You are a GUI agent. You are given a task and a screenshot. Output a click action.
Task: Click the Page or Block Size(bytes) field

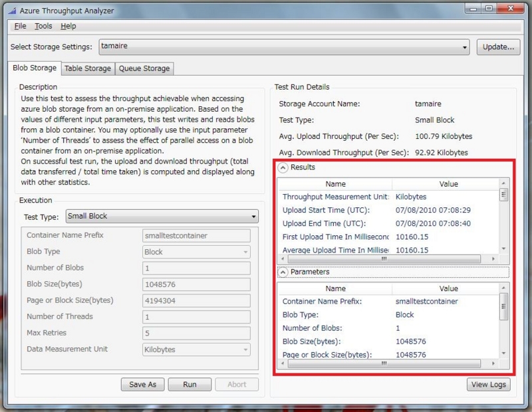point(196,300)
